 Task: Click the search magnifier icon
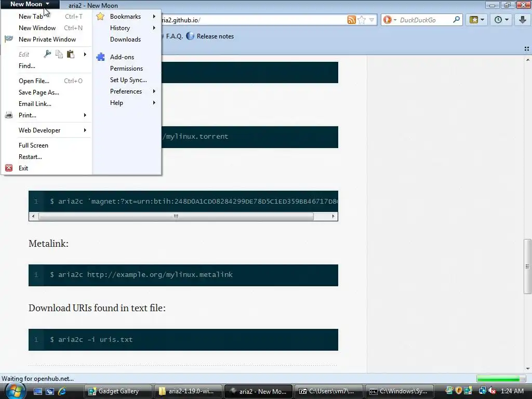coord(456,20)
